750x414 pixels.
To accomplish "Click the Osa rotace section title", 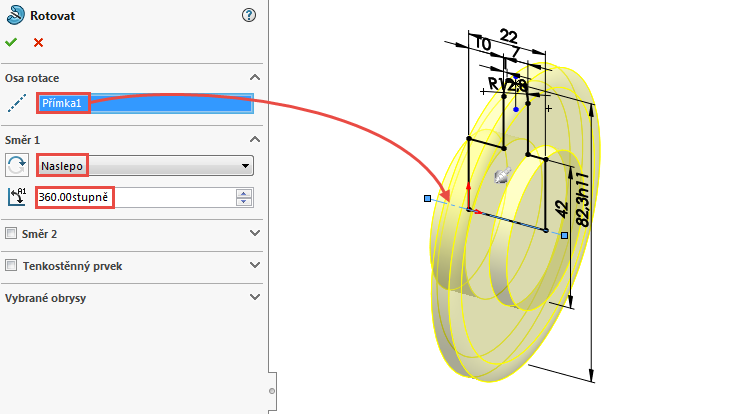I will 32,78.
